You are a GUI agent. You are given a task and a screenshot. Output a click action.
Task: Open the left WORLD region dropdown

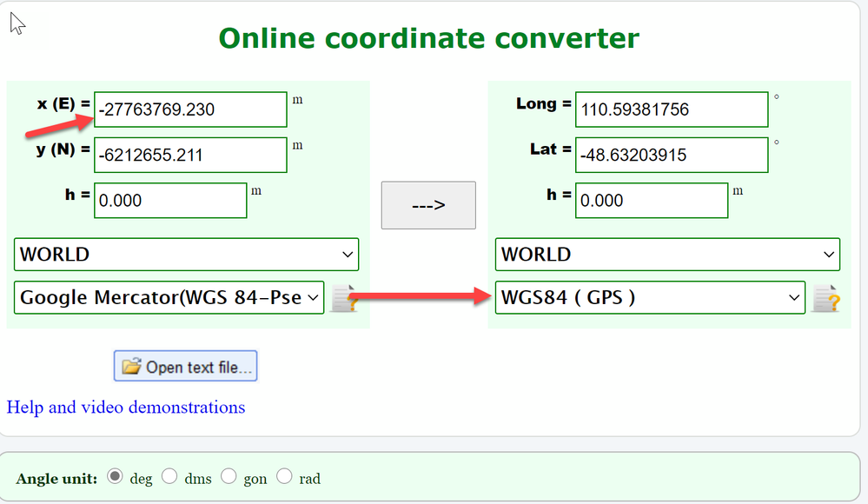coord(185,254)
